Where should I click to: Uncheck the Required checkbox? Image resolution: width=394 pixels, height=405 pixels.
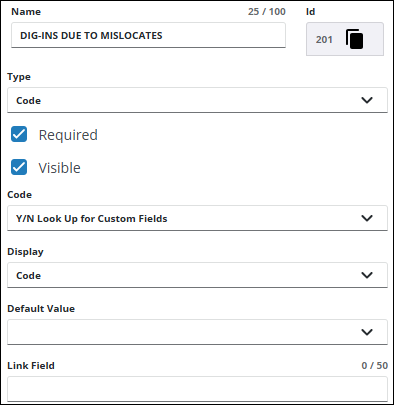pyautogui.click(x=19, y=134)
